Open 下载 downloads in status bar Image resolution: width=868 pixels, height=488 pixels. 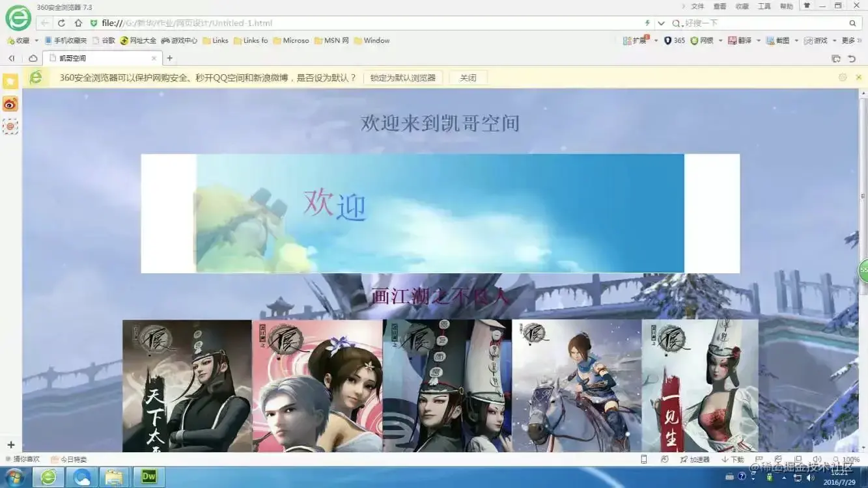[x=733, y=459]
